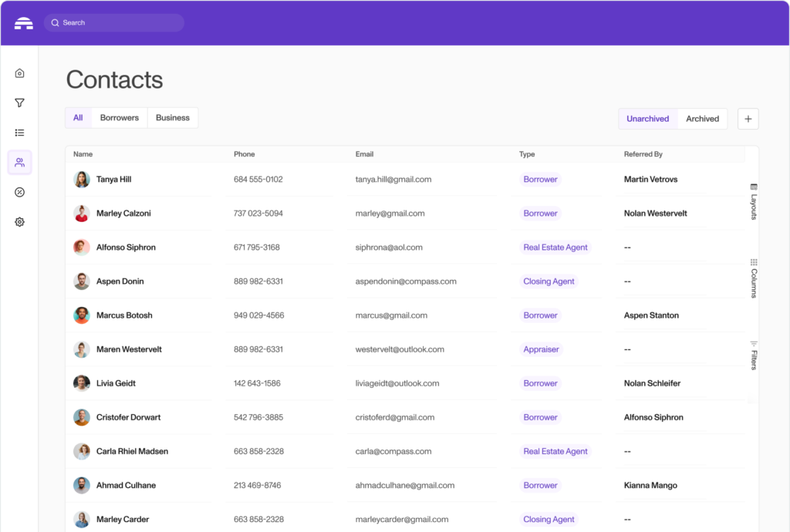This screenshot has height=532, width=790.
Task: Expand the Columns side panel
Action: click(x=754, y=278)
